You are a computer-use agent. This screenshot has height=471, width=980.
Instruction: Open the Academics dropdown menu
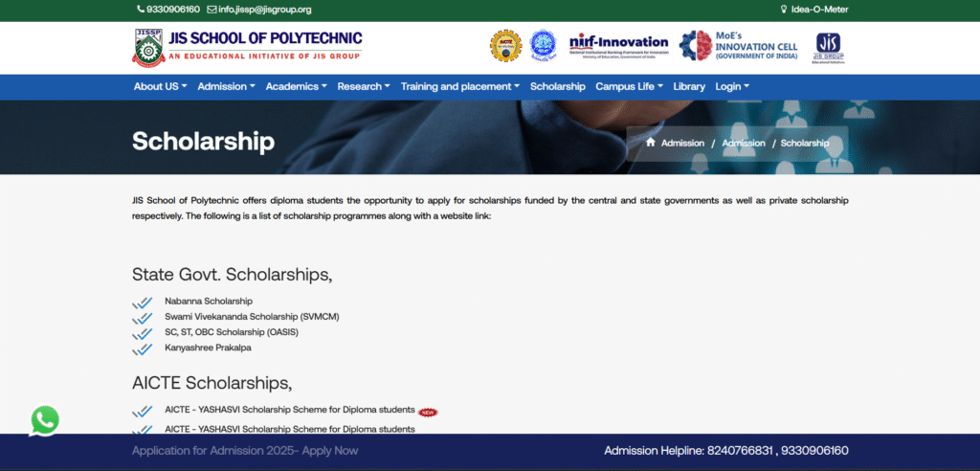[296, 86]
